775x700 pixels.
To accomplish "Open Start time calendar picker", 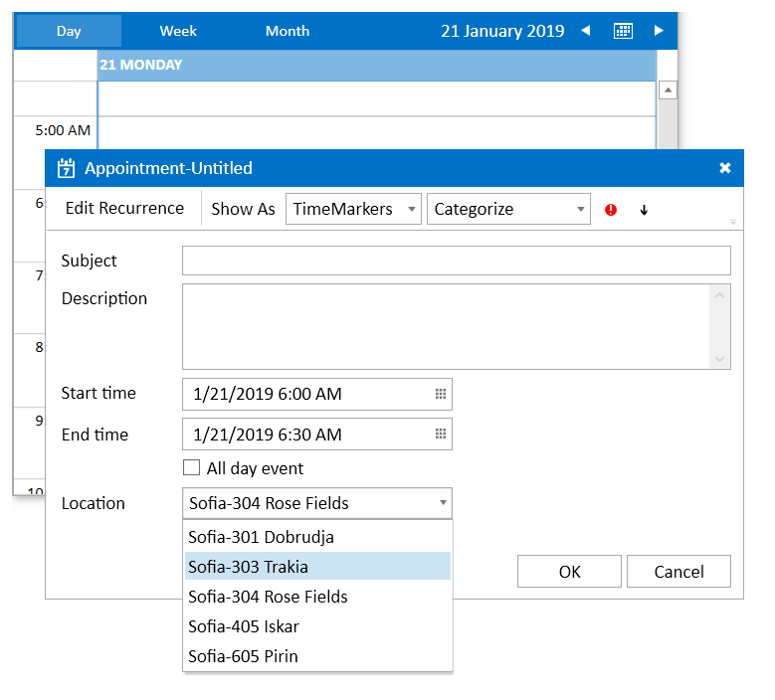I will coord(441,394).
